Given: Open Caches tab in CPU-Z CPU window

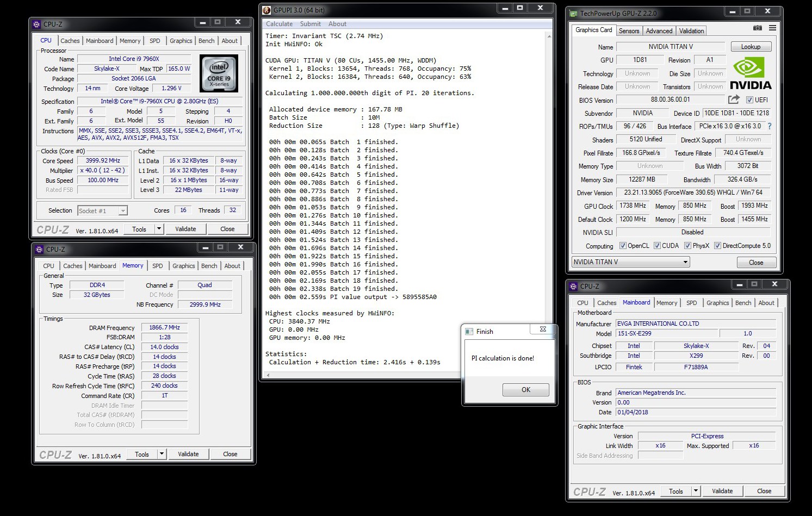Looking at the screenshot, I should point(70,41).
